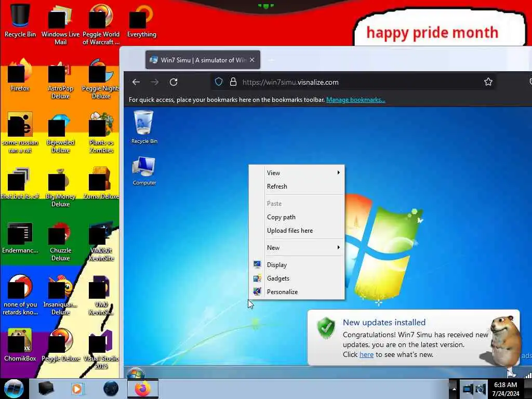Click the greyed-out Paste context entry
Screen dimensions: 532x399
coord(297,204)
